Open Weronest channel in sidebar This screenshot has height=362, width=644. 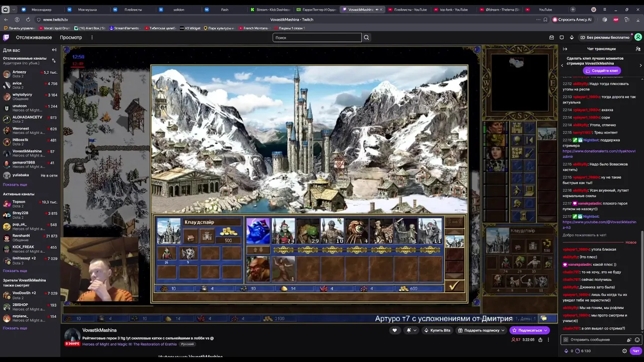(x=30, y=131)
